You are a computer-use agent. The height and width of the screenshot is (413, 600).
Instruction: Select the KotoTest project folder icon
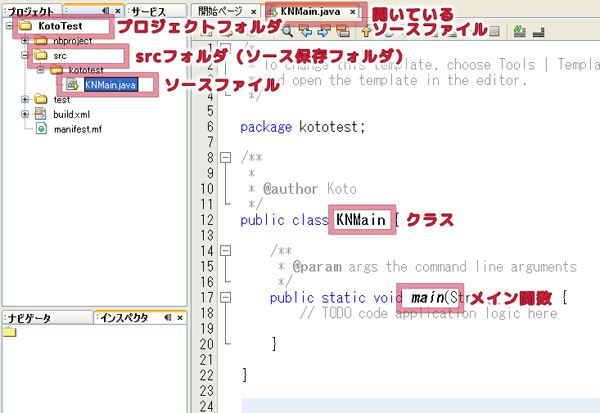26,26
